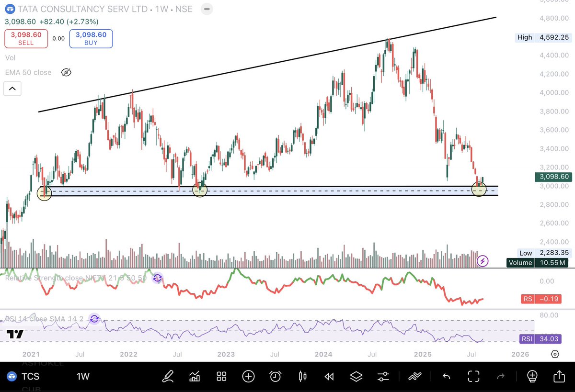575x392 pixels.
Task: Click the 2023 time axis label
Action: point(226,354)
